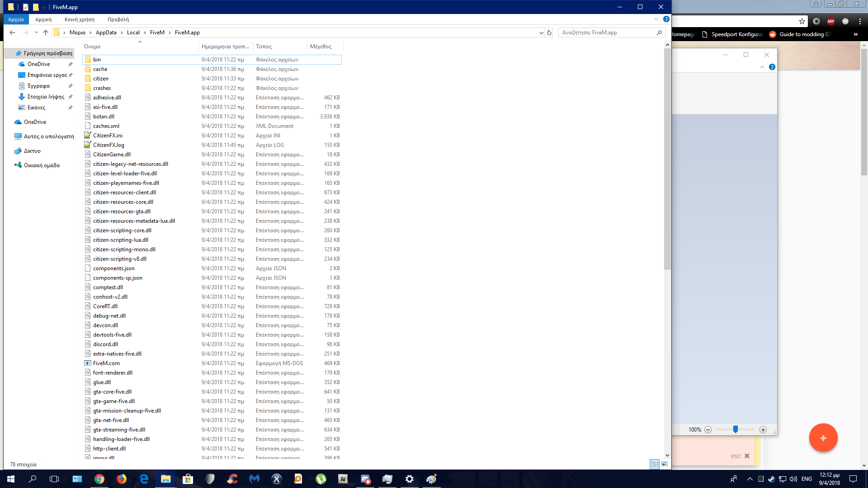Open the AdBlock Plus extension icon
The height and width of the screenshot is (488, 868).
(x=831, y=21)
